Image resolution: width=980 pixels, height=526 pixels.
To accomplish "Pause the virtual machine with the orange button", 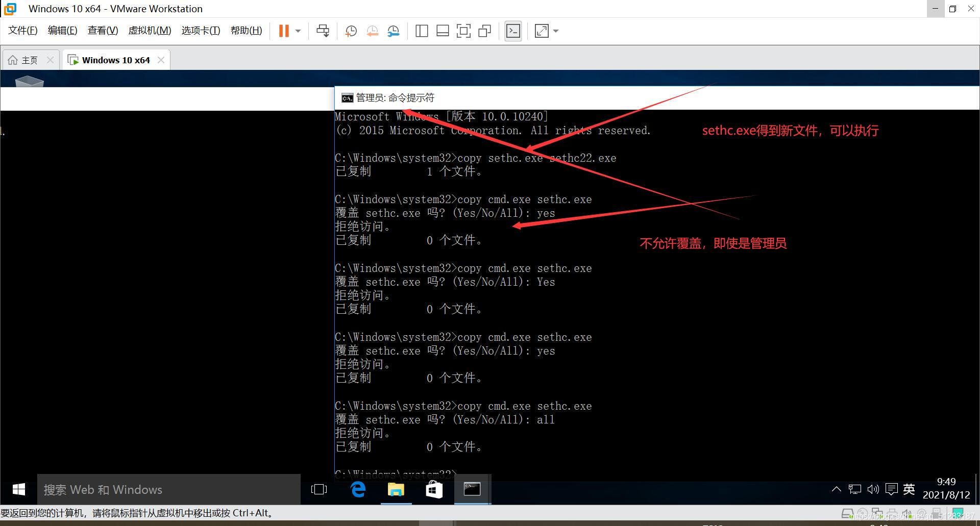I will [284, 31].
